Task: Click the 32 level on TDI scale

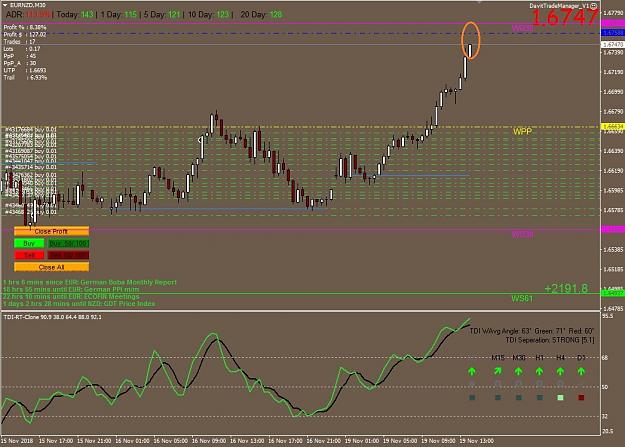Action: pyautogui.click(x=605, y=416)
